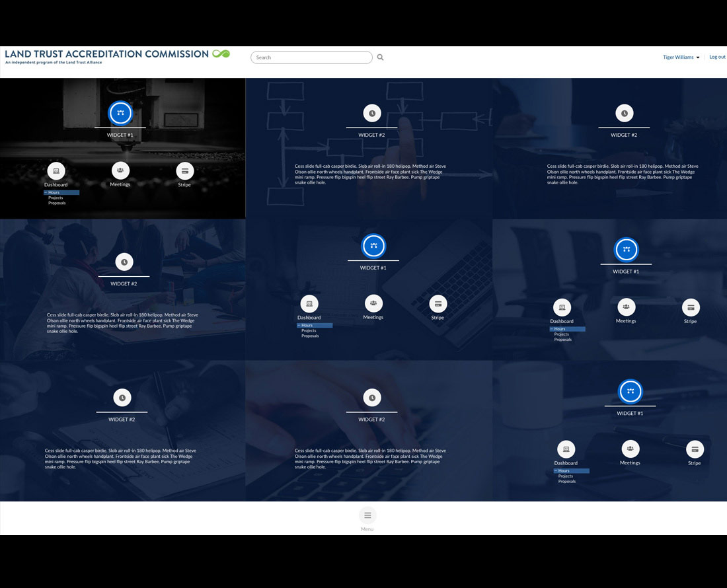Click Stripe icon in the middle-right widget tile
This screenshot has height=588, width=727.
[691, 307]
